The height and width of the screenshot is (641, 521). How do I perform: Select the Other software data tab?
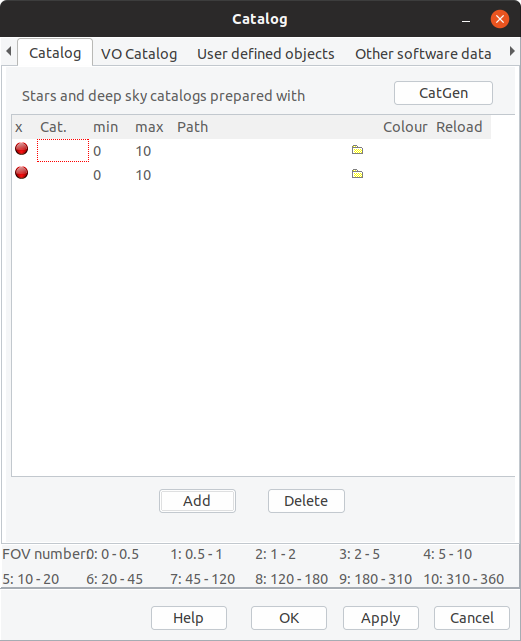423,54
